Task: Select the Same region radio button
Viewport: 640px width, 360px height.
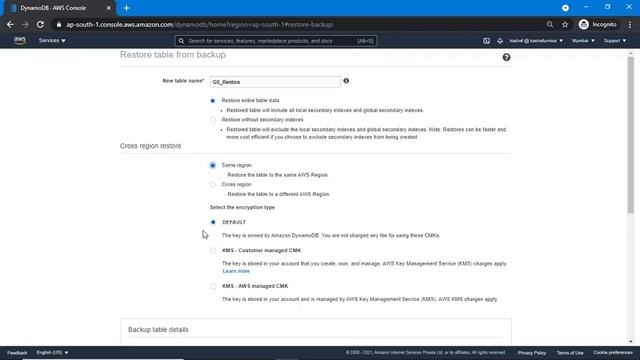Action: coord(213,165)
